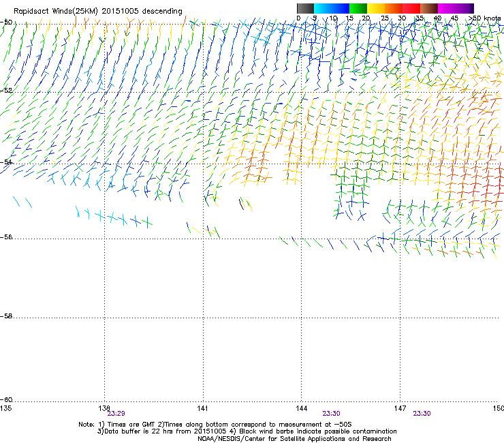Click the 'NOAA/NESDIS/Center for Satellite Applications and Research' credit

(x=294, y=439)
